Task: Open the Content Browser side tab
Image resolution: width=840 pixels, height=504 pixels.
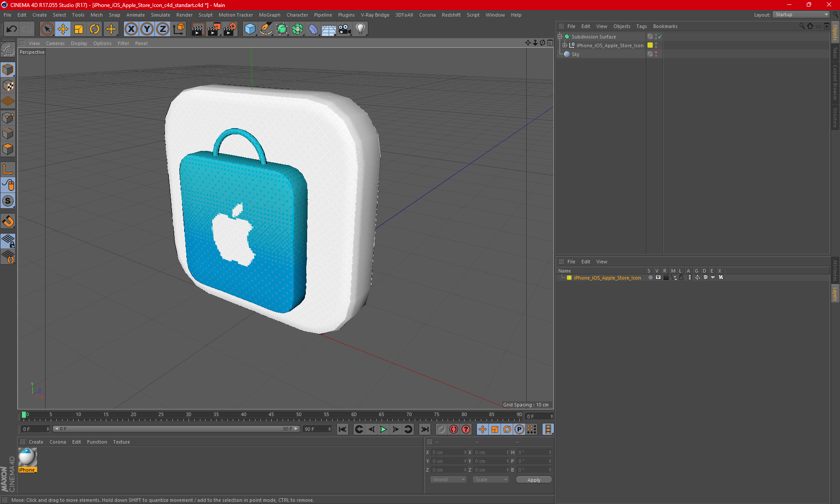Action: (835, 83)
